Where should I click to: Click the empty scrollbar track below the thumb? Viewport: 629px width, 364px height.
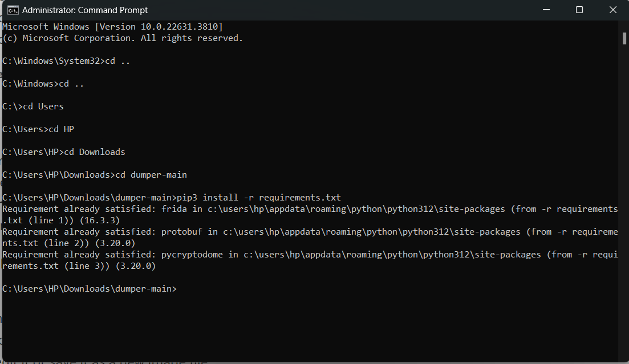[624, 199]
